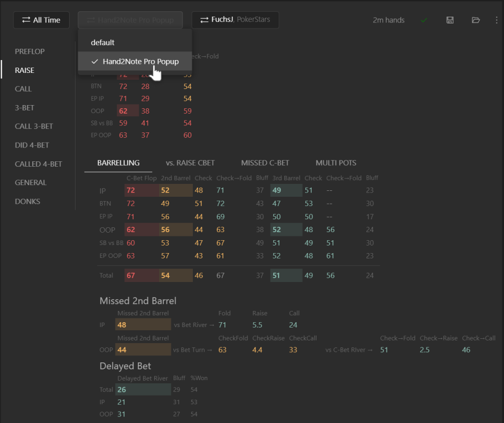Click the 2m hands counter label
Screen dimensions: 504x423
388,20
